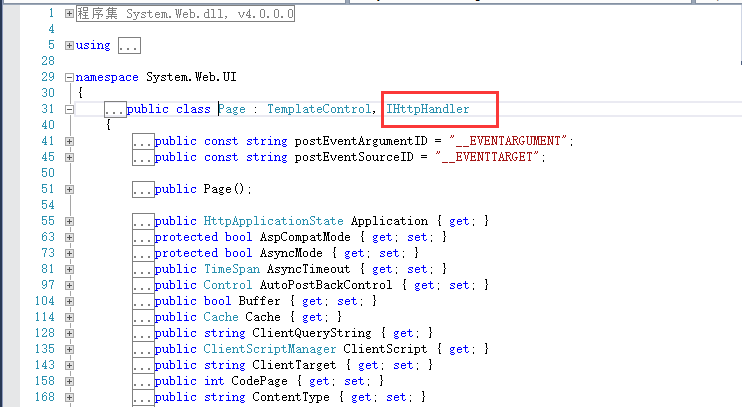
Task: Expand the using directives on line 5
Action: (69, 45)
